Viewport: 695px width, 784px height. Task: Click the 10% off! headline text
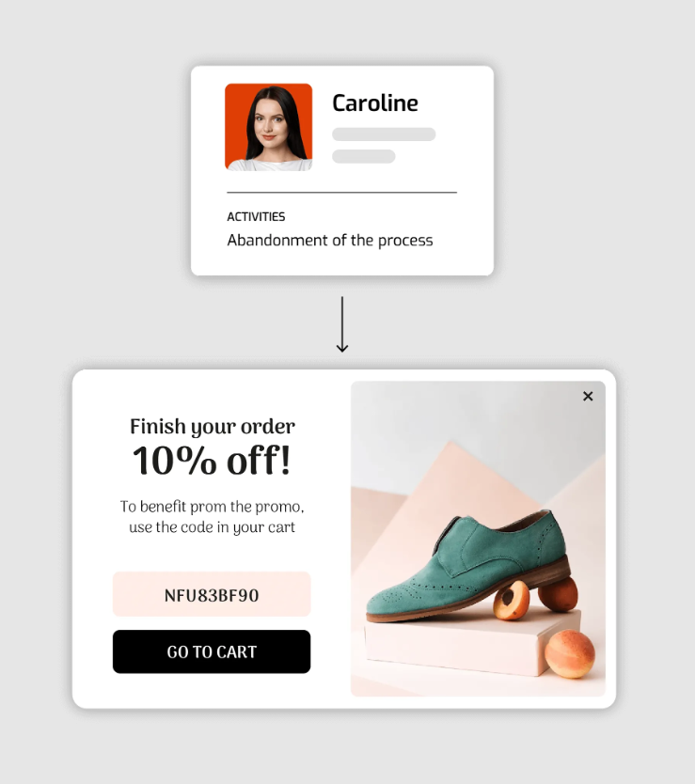click(x=212, y=461)
